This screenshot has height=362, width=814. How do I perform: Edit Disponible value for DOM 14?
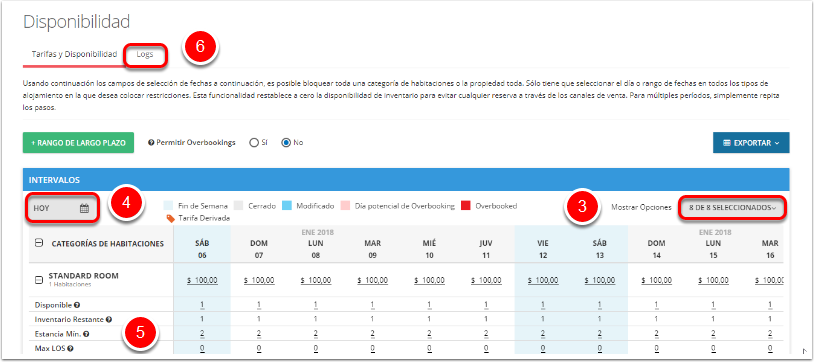tap(656, 305)
